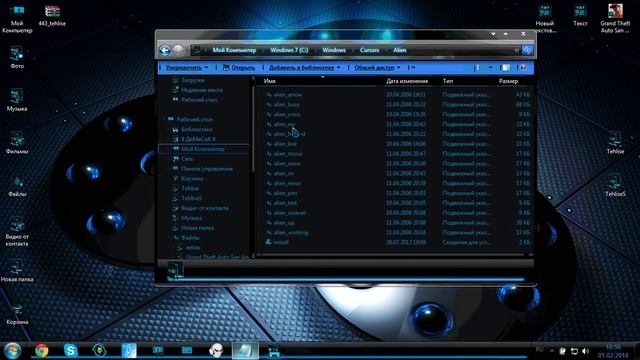This screenshot has height=360, width=640.
Task: Select the alien_working cursor file
Action: click(287, 233)
